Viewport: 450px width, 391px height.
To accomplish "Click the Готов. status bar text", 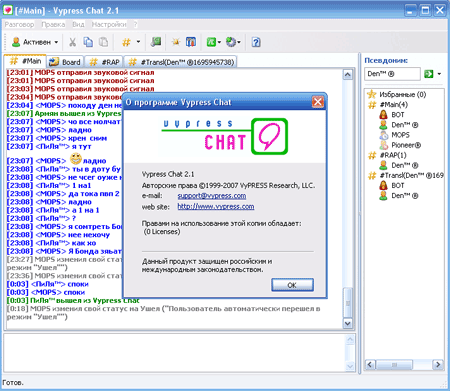I will pos(13,383).
